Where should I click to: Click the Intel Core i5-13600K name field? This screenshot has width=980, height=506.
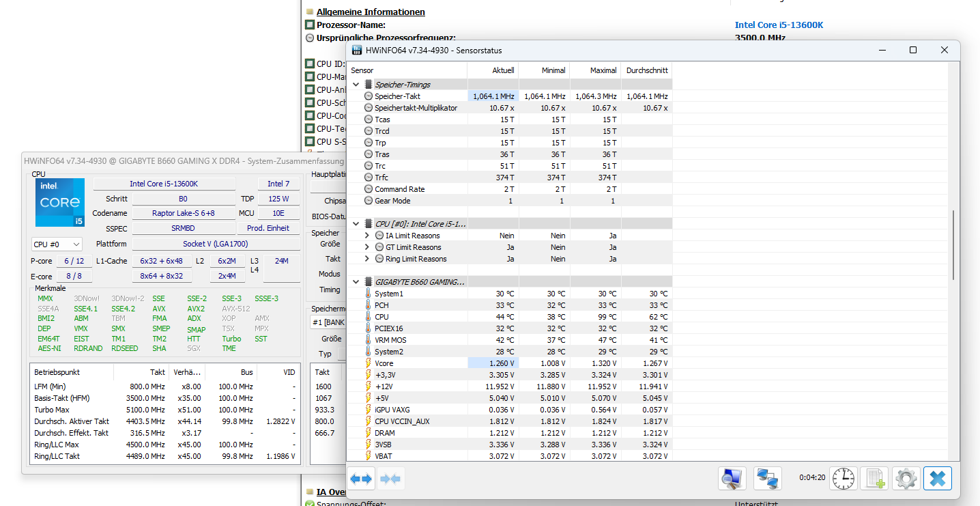(x=164, y=184)
